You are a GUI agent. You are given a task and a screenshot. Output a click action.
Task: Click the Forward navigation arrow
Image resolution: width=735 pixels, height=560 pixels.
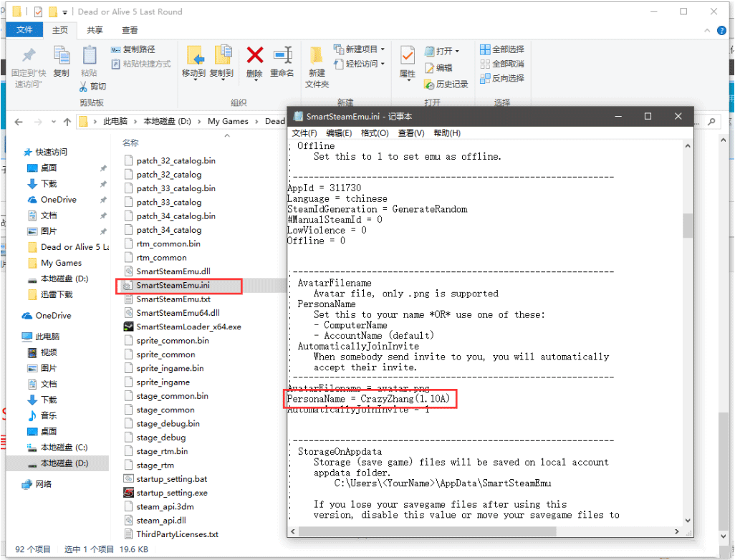tap(38, 122)
